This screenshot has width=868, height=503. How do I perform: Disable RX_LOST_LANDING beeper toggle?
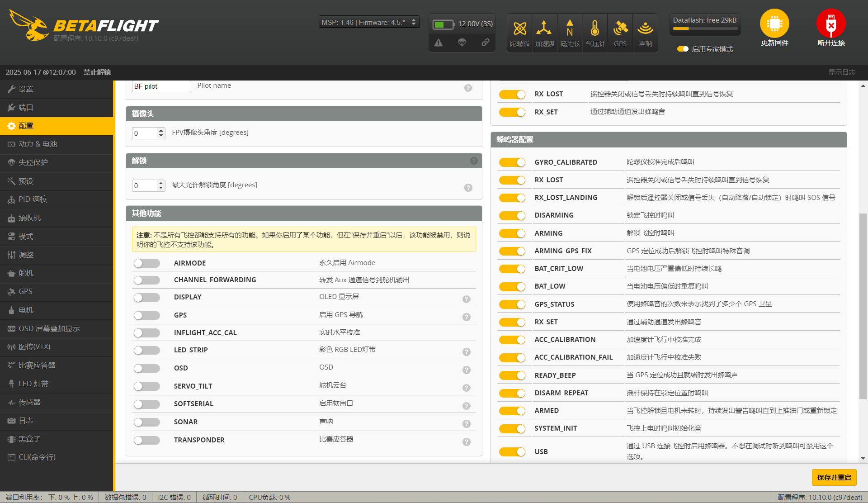[512, 198]
